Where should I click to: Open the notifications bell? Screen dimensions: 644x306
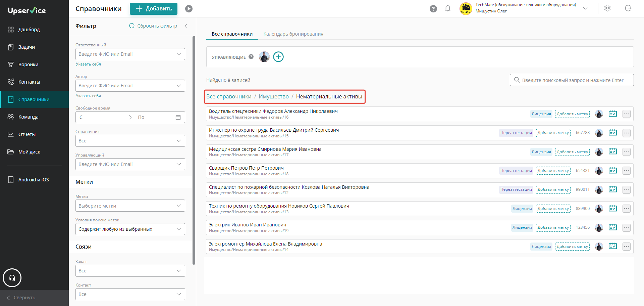[x=448, y=8]
